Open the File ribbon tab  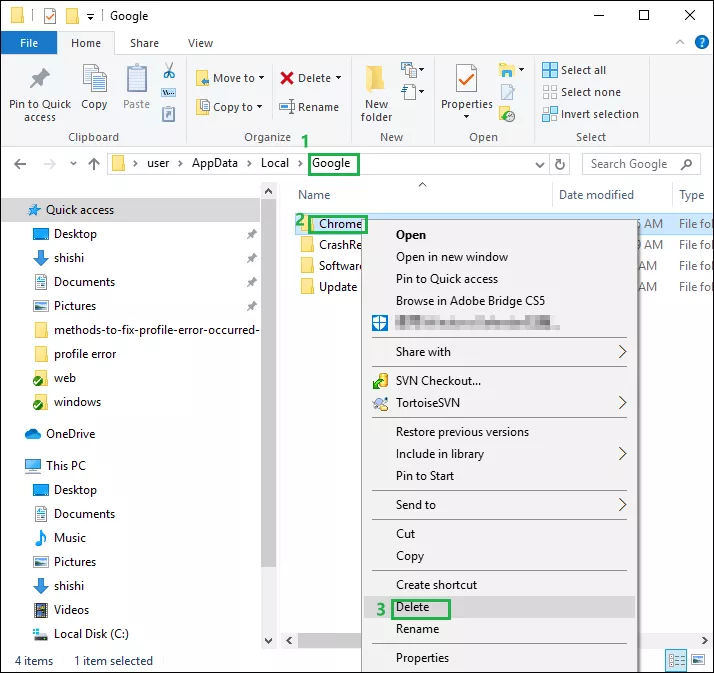pyautogui.click(x=29, y=43)
